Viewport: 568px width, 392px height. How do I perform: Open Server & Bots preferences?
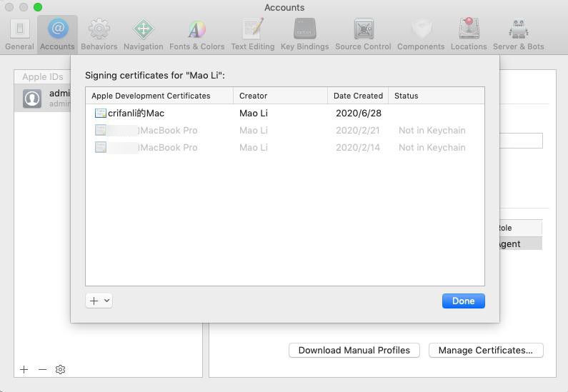point(519,34)
